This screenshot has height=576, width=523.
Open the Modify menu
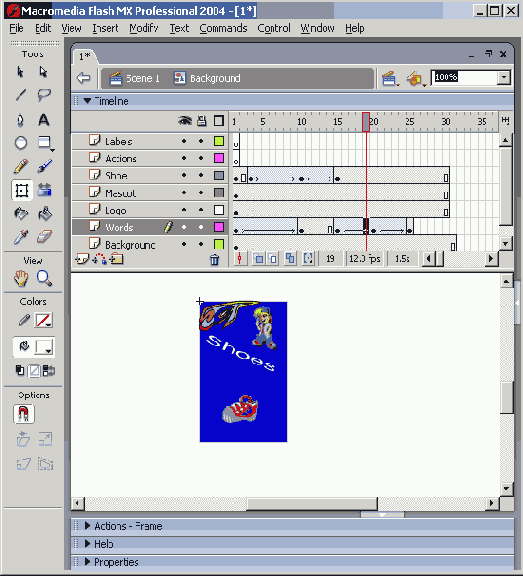(x=144, y=28)
